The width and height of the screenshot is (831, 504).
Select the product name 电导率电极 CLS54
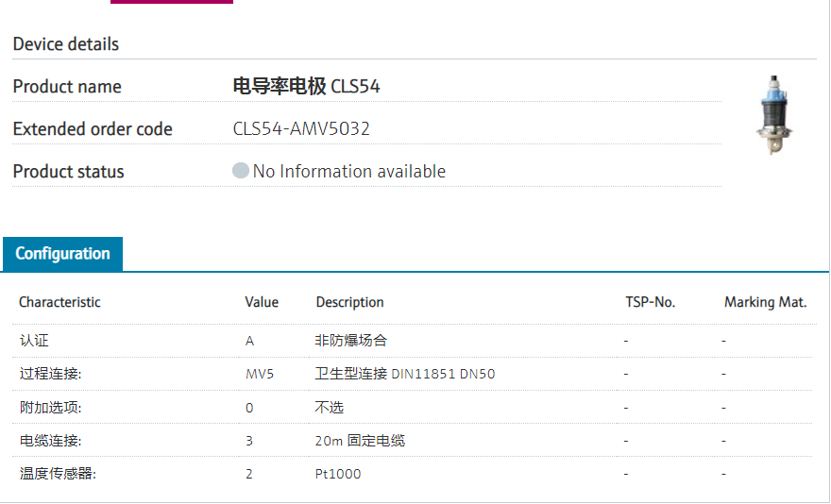306,86
